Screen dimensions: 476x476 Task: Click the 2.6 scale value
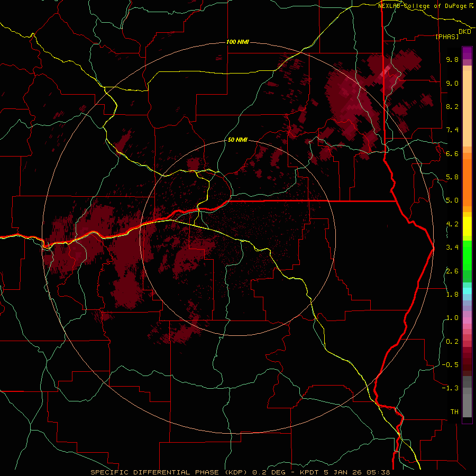coord(452,271)
